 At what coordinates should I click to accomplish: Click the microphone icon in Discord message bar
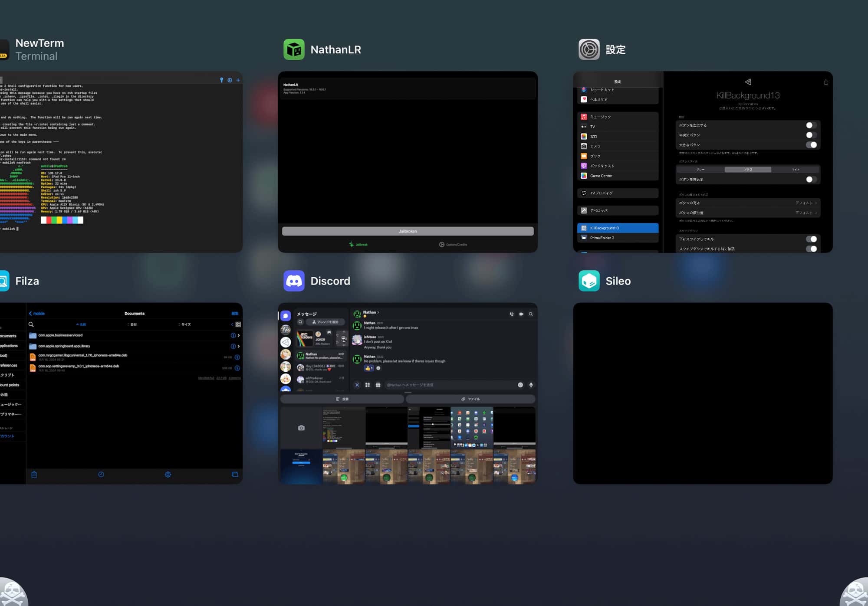pyautogui.click(x=531, y=385)
